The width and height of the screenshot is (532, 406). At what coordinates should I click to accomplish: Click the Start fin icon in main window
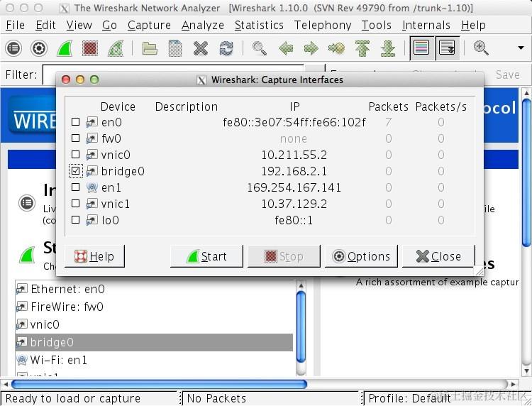click(x=27, y=255)
